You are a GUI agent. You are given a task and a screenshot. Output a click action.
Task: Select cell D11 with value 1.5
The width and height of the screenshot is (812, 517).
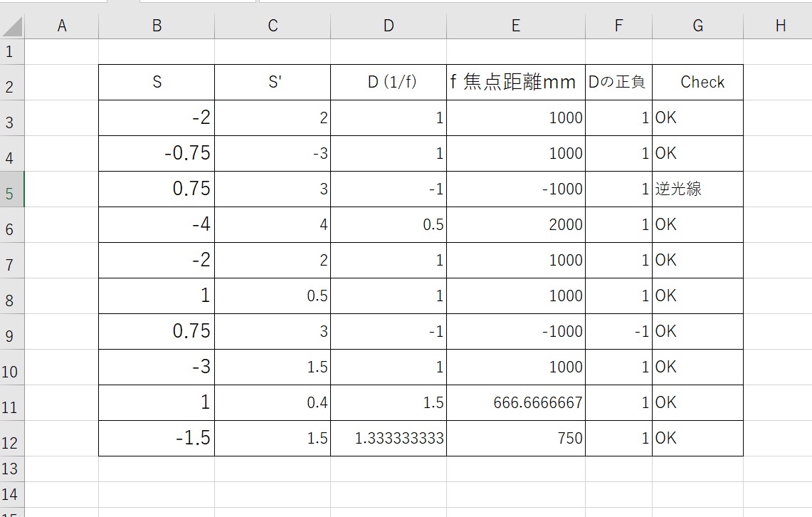(389, 402)
